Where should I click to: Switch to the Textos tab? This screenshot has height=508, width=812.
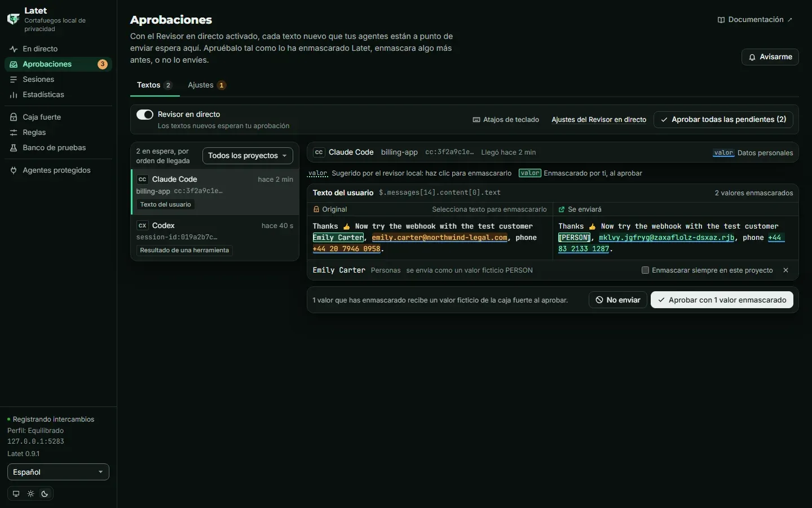[x=155, y=85]
